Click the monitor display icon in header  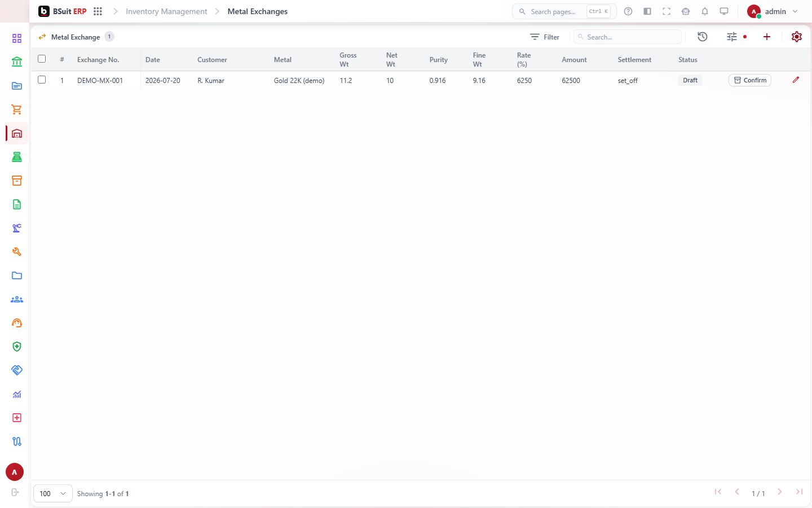point(724,11)
